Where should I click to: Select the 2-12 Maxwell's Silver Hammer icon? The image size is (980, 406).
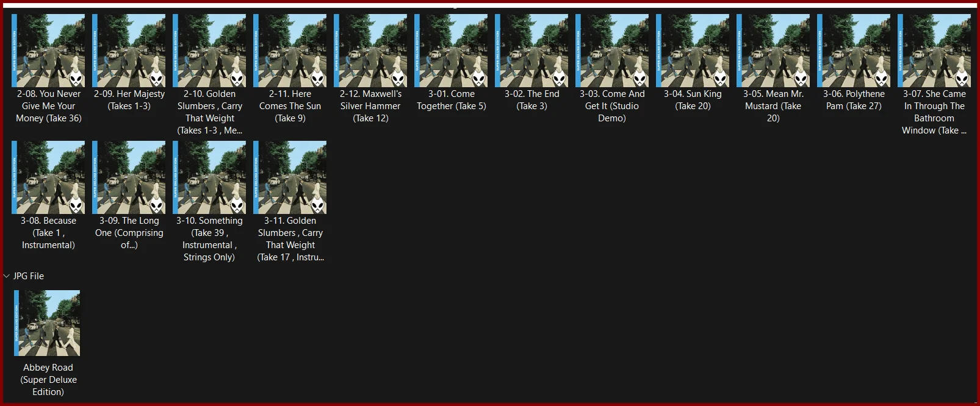tap(370, 51)
